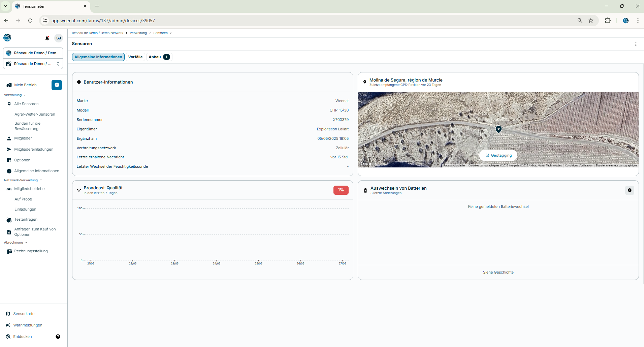
Task: Click 1% broadcast quality badge
Action: coord(341,190)
